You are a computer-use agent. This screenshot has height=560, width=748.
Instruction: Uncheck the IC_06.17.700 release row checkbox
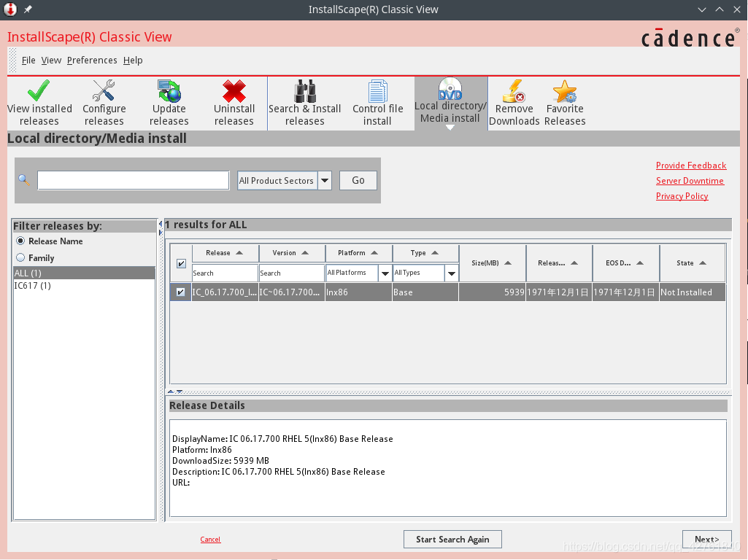[x=181, y=292]
